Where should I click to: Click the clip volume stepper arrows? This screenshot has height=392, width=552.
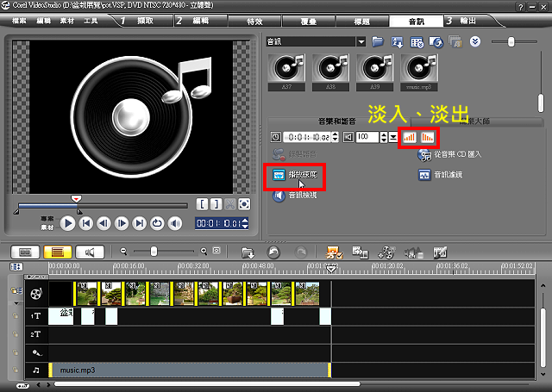383,137
